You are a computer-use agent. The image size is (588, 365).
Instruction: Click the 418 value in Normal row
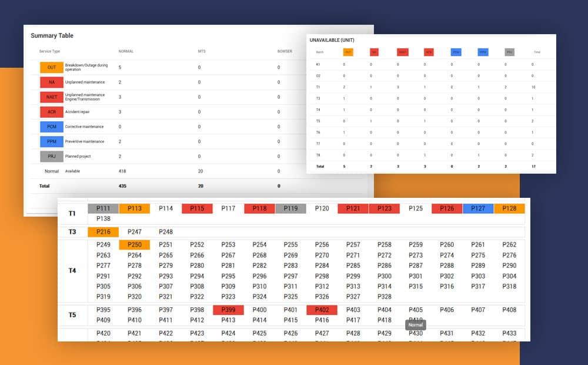pyautogui.click(x=122, y=171)
